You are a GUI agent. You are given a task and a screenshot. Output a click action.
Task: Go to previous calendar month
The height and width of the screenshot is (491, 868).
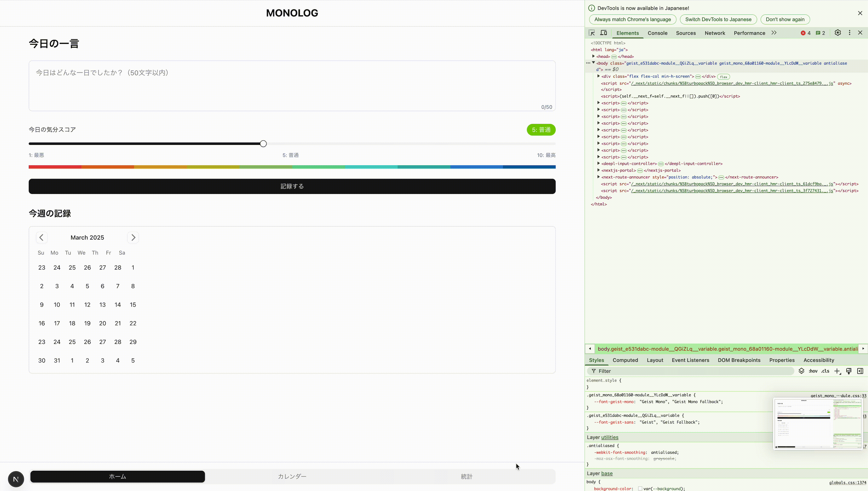42,237
